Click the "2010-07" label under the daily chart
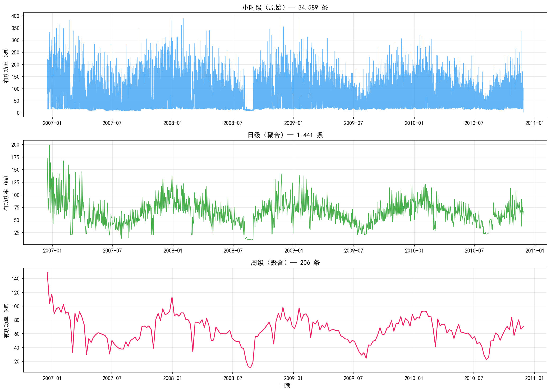The image size is (551, 392). click(x=474, y=251)
